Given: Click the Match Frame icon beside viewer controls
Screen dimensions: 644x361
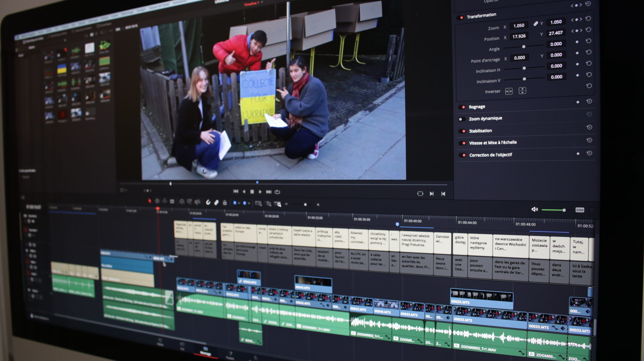Looking at the screenshot, I should [x=420, y=193].
